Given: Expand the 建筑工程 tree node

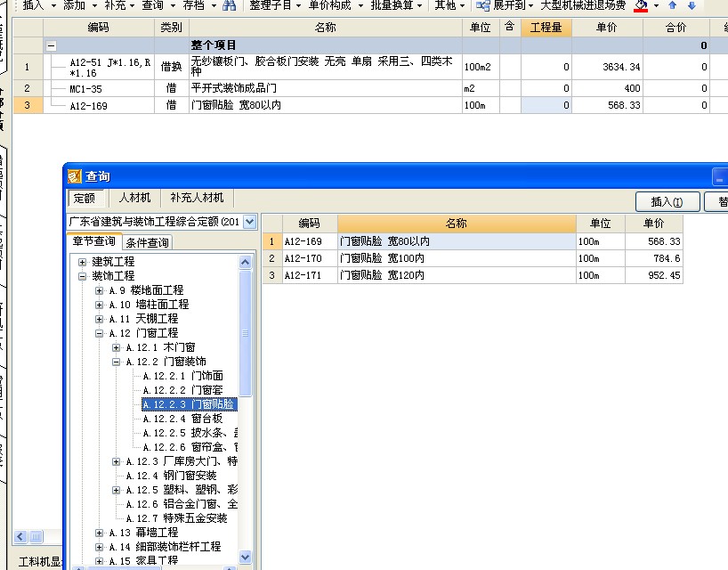Looking at the screenshot, I should pyautogui.click(x=82, y=262).
